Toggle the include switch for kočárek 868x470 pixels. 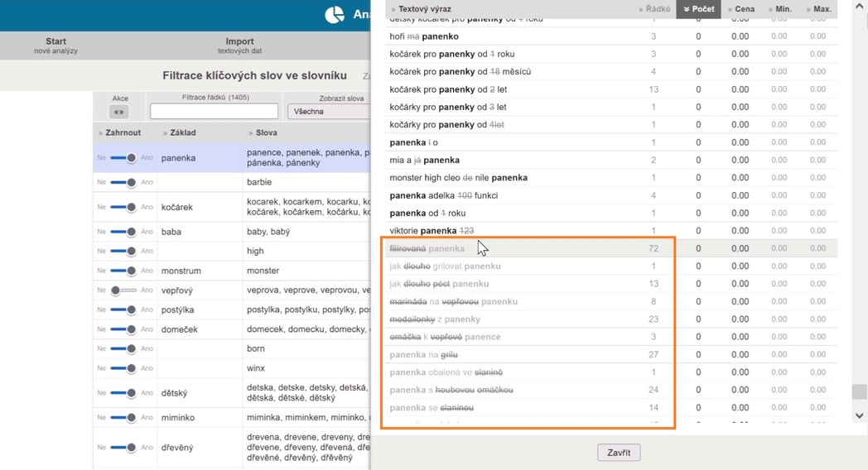pyautogui.click(x=123, y=207)
